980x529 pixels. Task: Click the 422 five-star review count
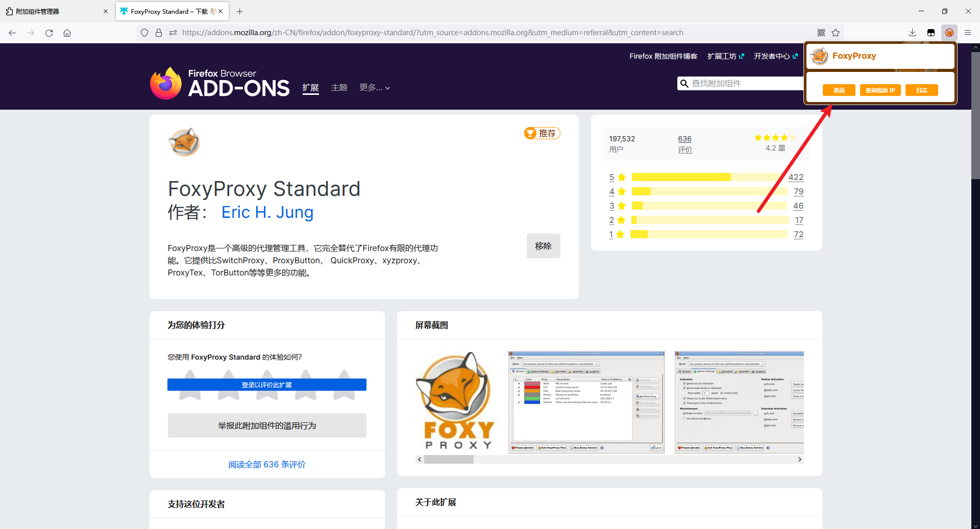[x=796, y=177]
